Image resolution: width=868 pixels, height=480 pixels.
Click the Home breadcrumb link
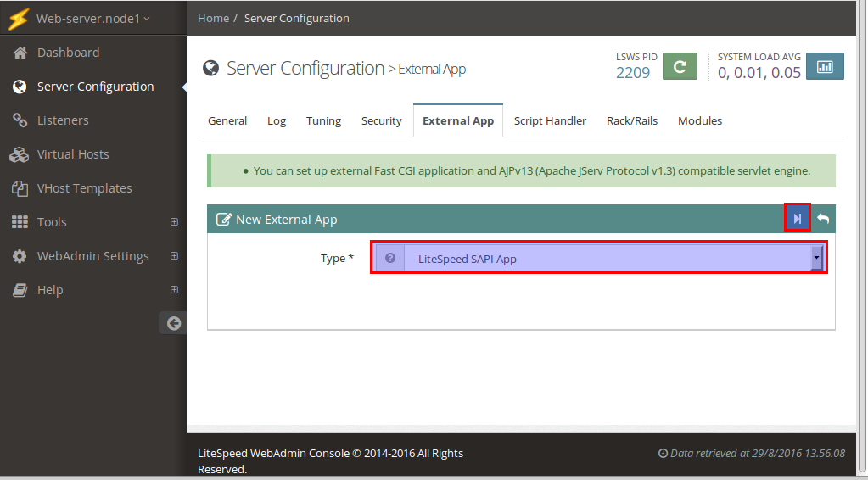pyautogui.click(x=214, y=19)
